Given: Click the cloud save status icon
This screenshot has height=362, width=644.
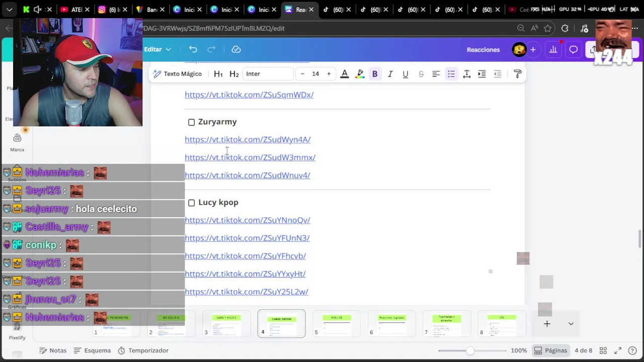Looking at the screenshot, I should click(236, 49).
